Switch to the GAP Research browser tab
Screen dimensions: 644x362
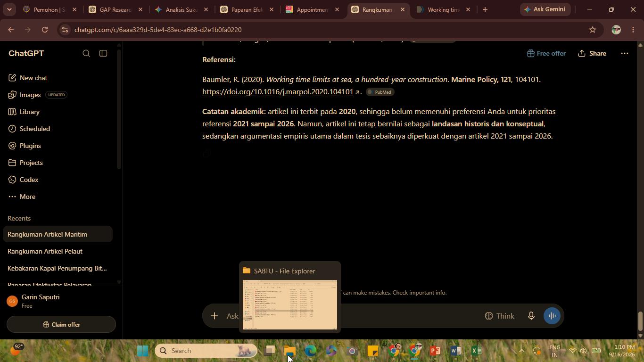pos(115,9)
